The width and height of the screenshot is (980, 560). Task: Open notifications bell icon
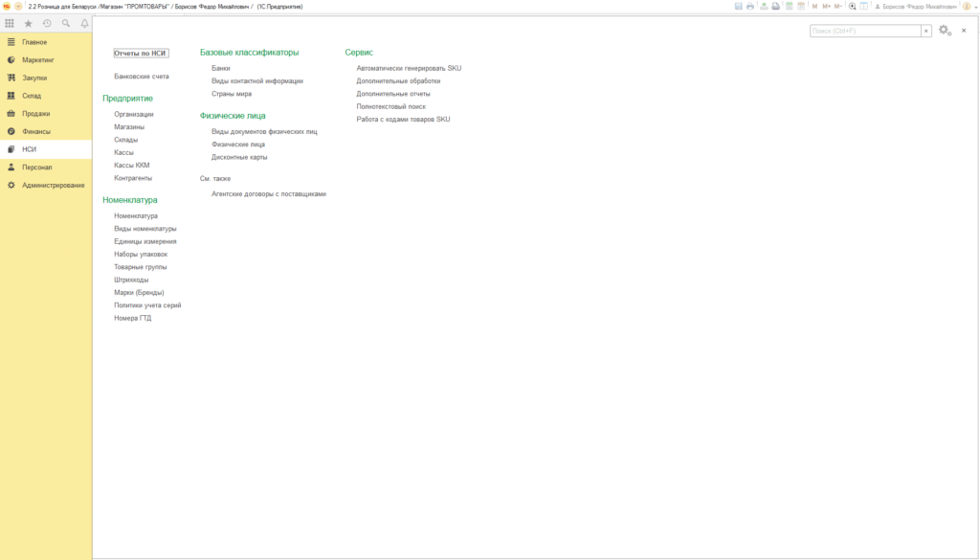click(84, 23)
